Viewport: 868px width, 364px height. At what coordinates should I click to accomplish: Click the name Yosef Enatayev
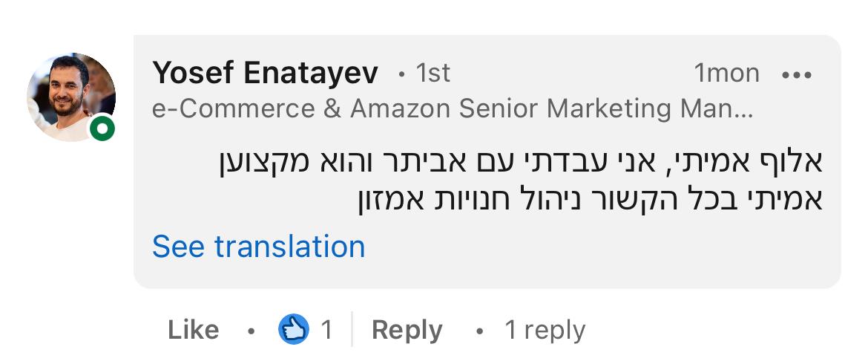coord(265,74)
